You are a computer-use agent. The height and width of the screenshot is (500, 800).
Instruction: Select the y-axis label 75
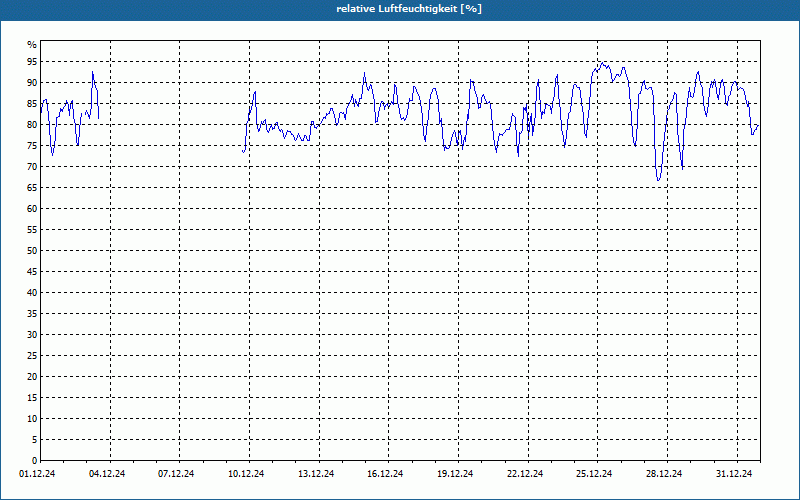click(32, 145)
